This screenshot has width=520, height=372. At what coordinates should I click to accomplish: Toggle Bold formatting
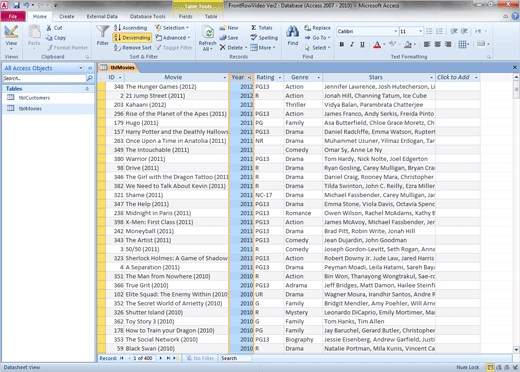tap(342, 44)
